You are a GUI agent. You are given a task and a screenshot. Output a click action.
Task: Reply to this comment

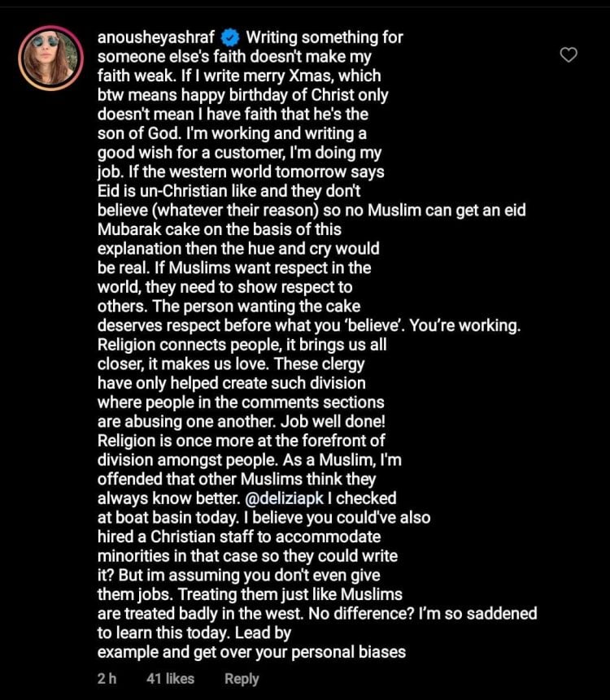click(242, 679)
